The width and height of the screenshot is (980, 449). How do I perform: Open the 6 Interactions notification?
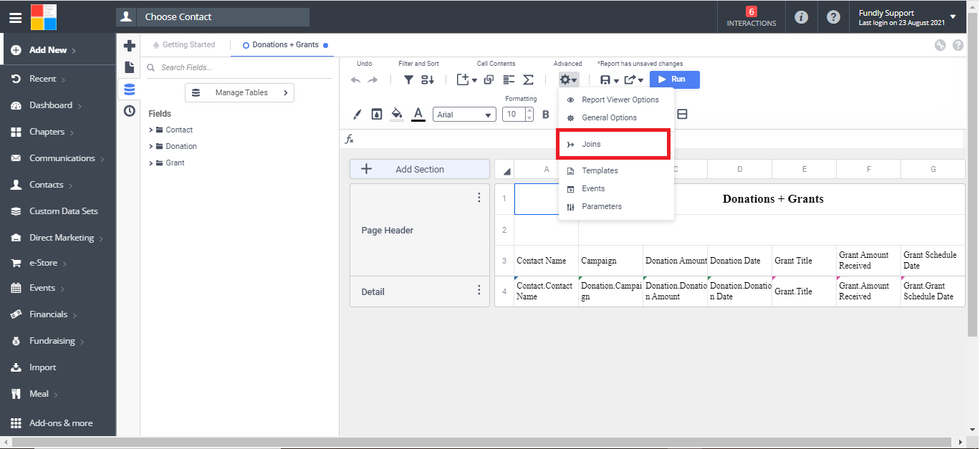click(751, 17)
